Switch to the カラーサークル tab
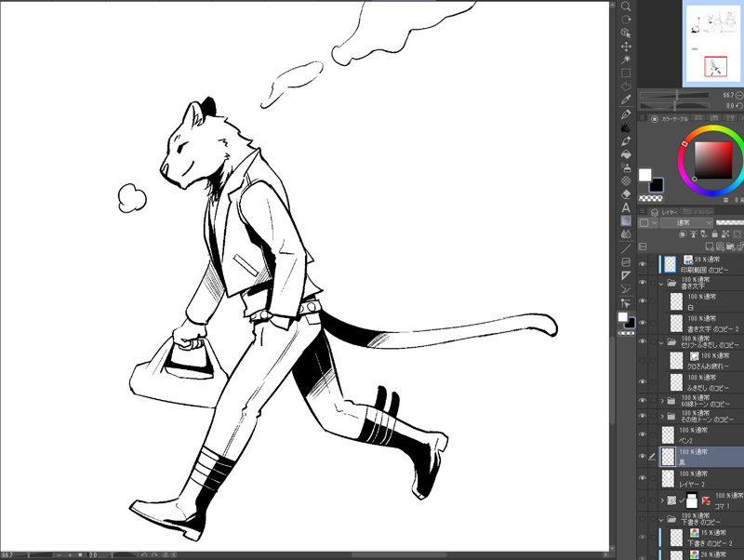744x560 pixels. pyautogui.click(x=670, y=119)
